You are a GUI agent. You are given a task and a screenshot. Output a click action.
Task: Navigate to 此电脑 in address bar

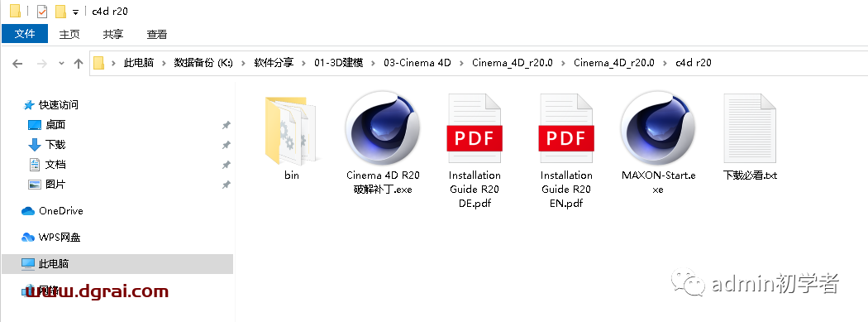(138, 63)
